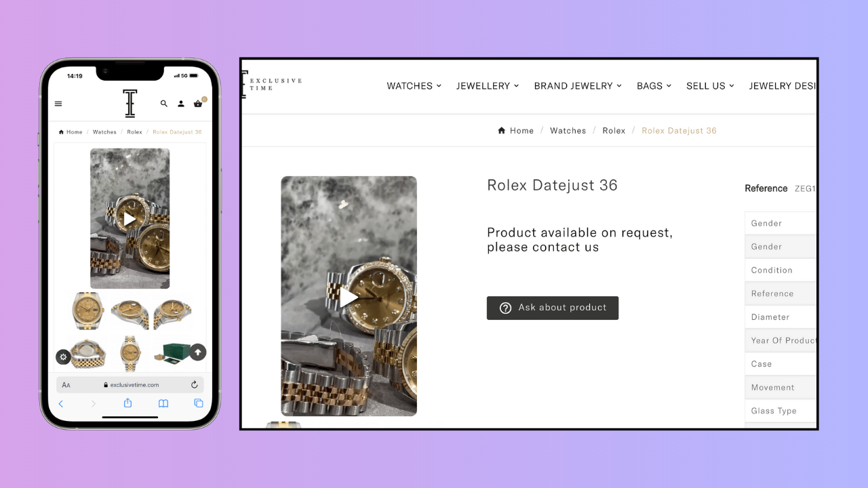868x488 pixels.
Task: Expand the BAGS dropdown menu
Action: point(654,86)
